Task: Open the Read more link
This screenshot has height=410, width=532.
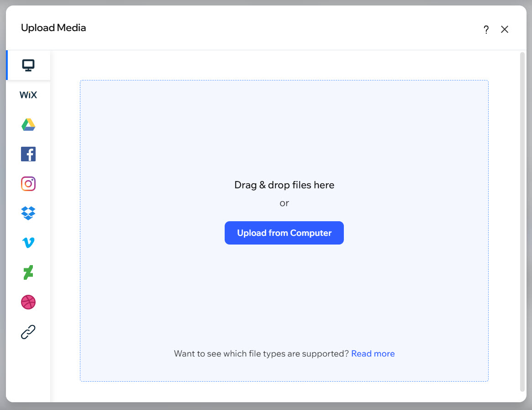Action: click(x=373, y=353)
